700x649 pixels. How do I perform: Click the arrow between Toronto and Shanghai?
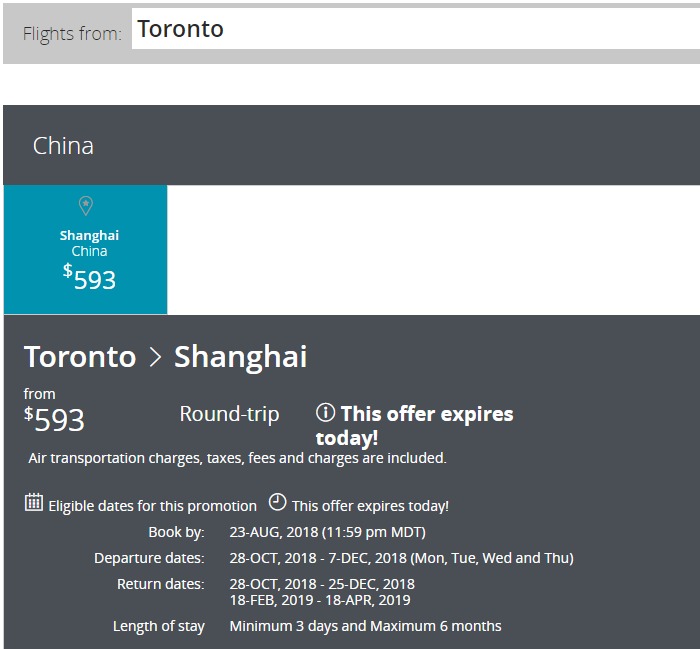point(155,357)
